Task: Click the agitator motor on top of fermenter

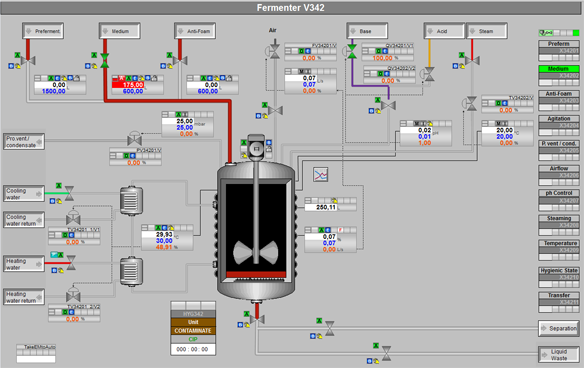Action: point(256,148)
